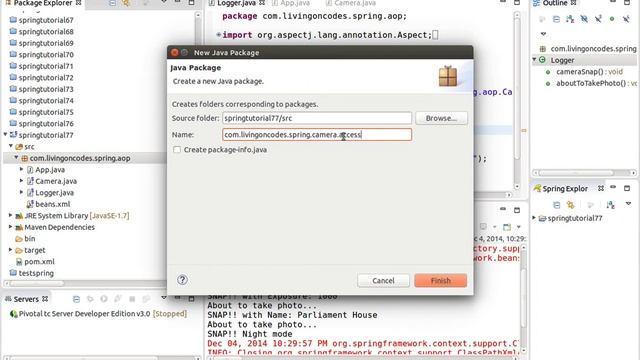Screen dimensions: 640x360
Task: Open the Servers view menu arrow
Action: click(164, 298)
